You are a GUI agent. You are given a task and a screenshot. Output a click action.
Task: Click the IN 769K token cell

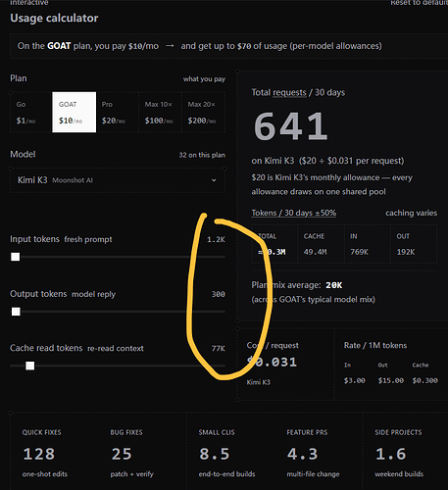point(367,244)
